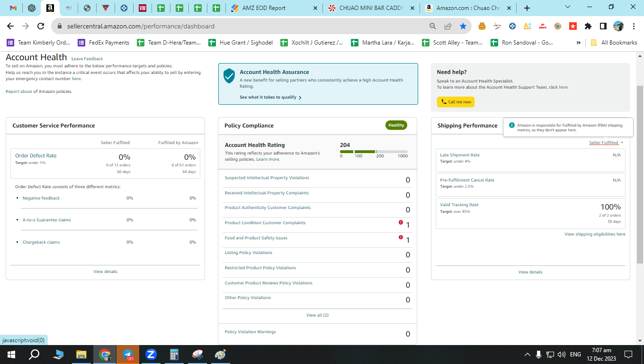Open A-to-z Guarantee claims
644x364 pixels.
point(47,220)
